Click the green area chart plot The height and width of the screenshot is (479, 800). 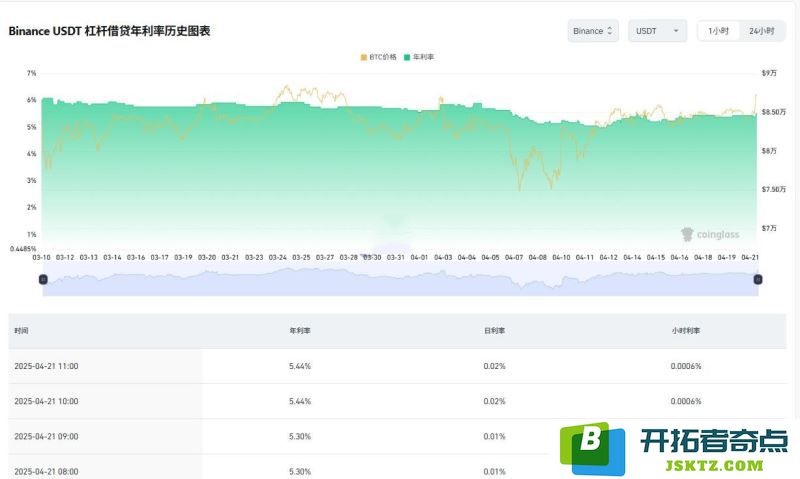[x=398, y=173]
